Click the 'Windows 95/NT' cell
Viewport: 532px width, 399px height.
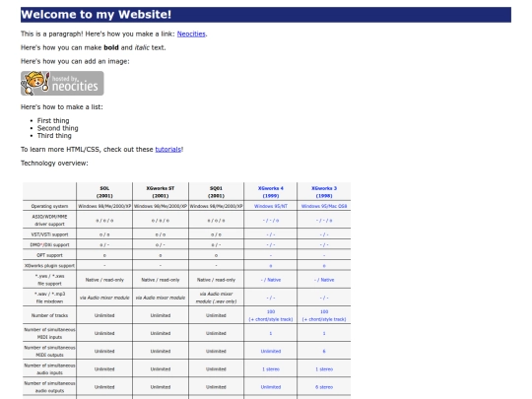[x=270, y=206]
